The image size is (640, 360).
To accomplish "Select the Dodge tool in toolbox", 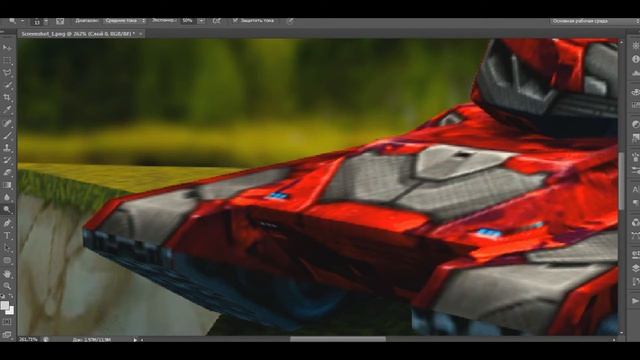I will click(x=7, y=209).
